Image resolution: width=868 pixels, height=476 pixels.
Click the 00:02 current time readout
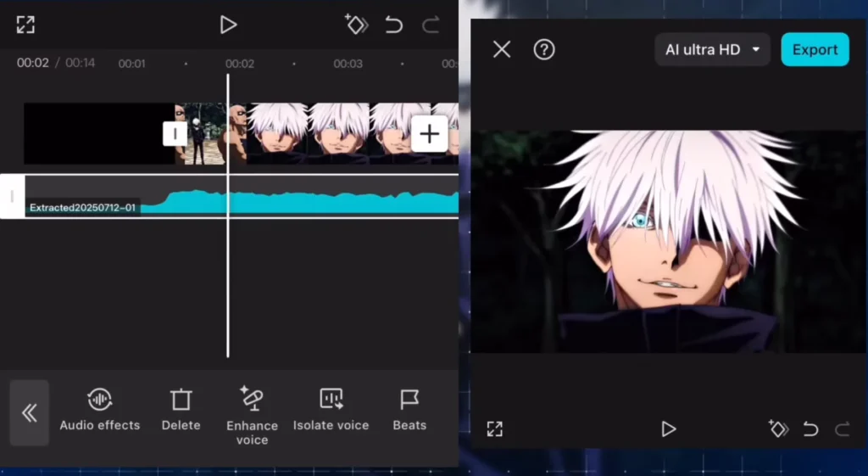pos(33,63)
